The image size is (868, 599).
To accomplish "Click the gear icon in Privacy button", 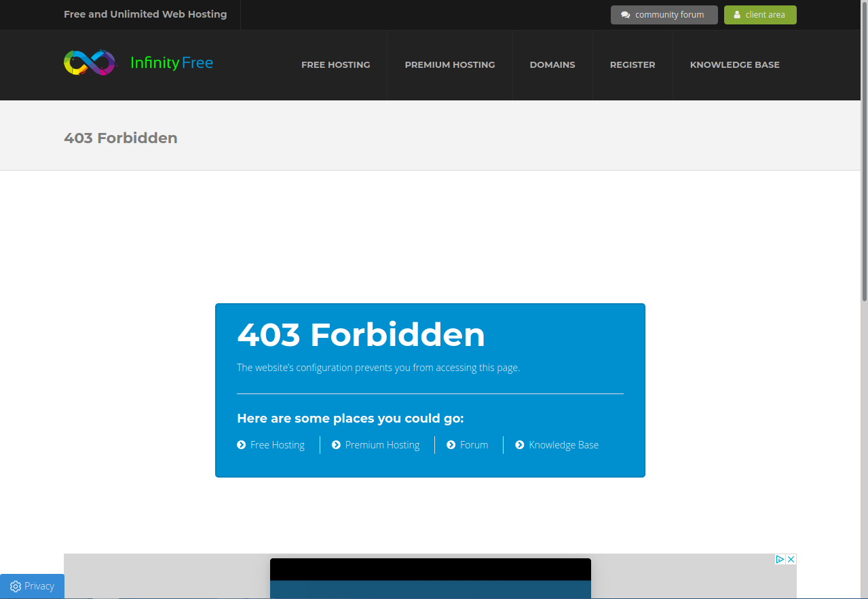I will point(16,587).
